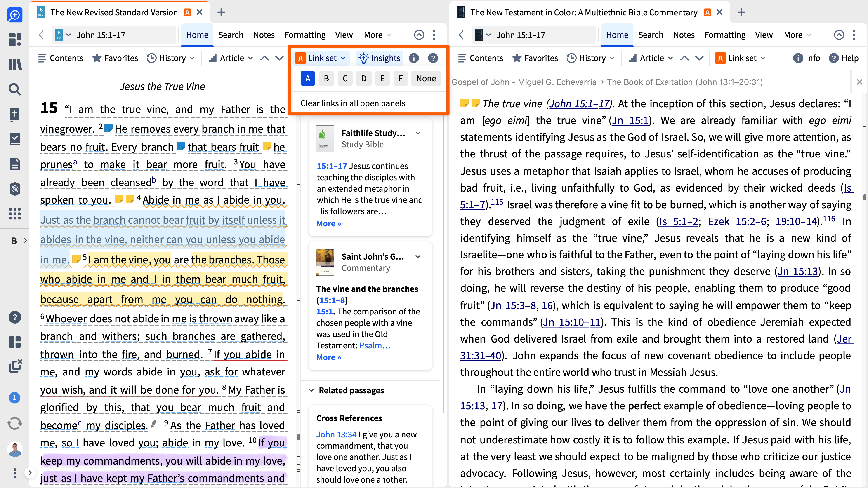Select link set B

click(326, 78)
